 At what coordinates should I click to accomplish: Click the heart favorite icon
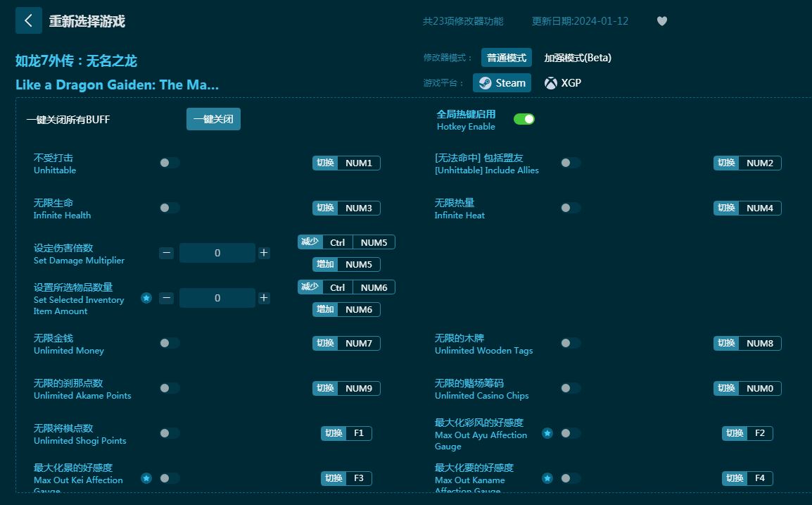[x=662, y=21]
